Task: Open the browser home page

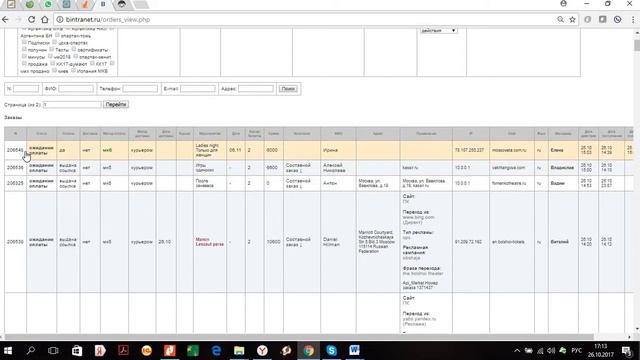Action: click(44, 19)
